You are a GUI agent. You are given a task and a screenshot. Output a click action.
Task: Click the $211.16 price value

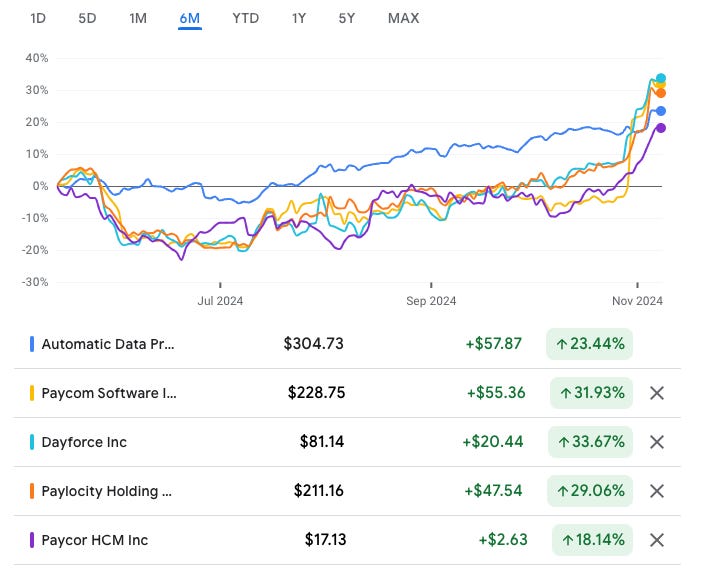[x=319, y=491]
